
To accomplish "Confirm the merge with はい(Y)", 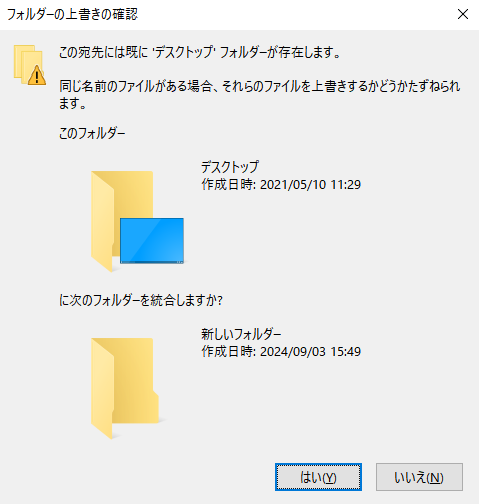I will pos(318,477).
